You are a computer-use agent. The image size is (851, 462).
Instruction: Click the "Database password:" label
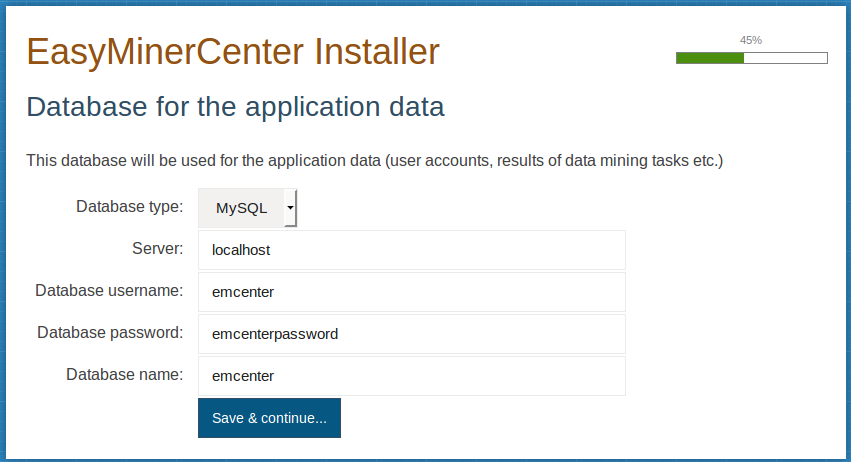tap(110, 332)
